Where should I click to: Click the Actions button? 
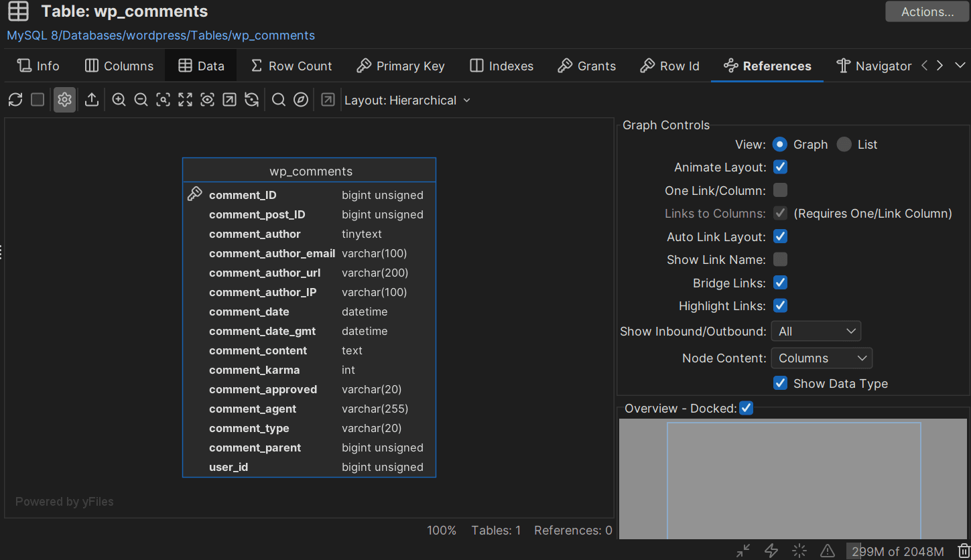click(927, 11)
